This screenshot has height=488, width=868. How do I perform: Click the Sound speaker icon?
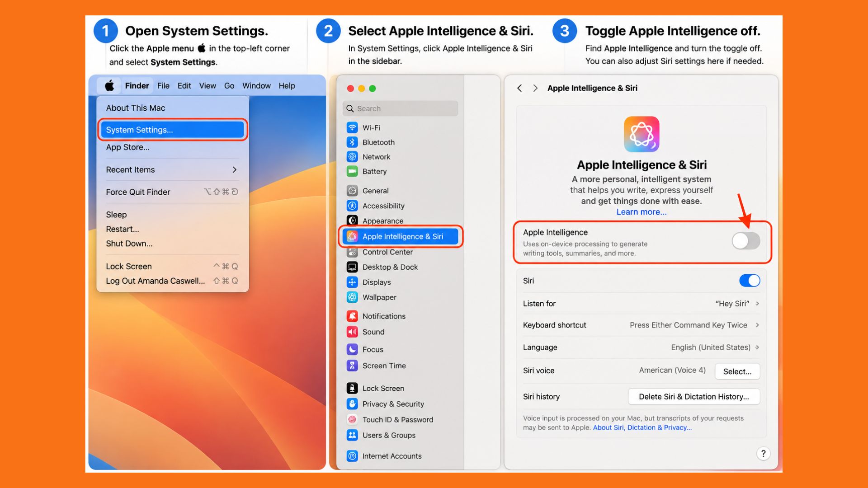coord(352,332)
